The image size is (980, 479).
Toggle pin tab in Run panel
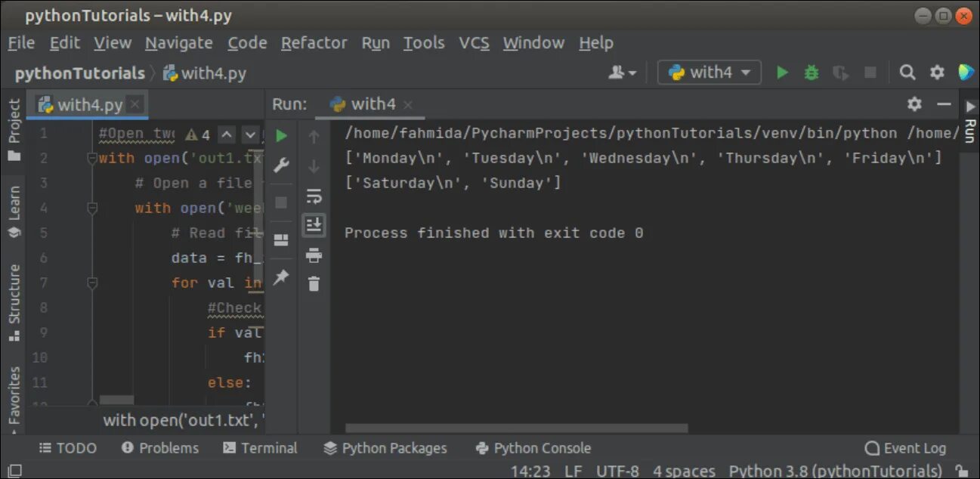click(x=281, y=278)
